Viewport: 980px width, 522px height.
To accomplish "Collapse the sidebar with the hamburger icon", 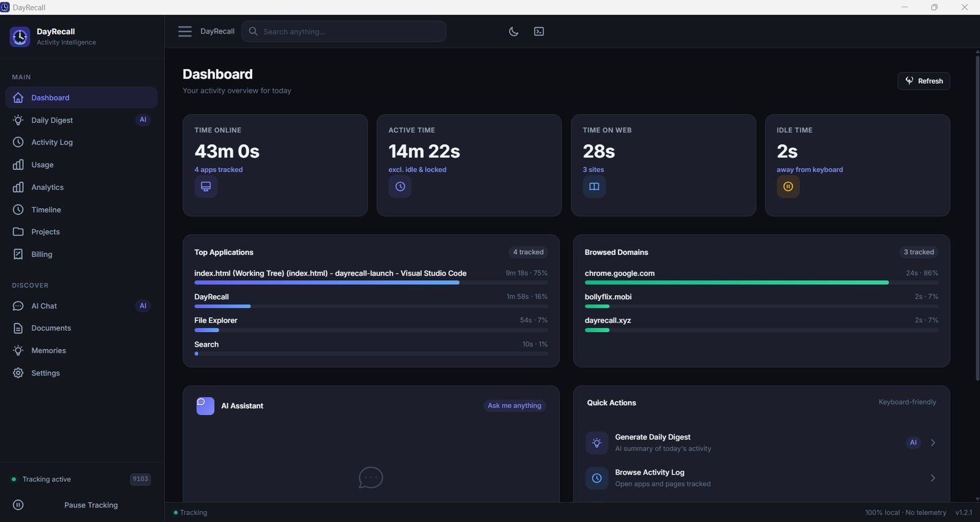I will tap(185, 31).
